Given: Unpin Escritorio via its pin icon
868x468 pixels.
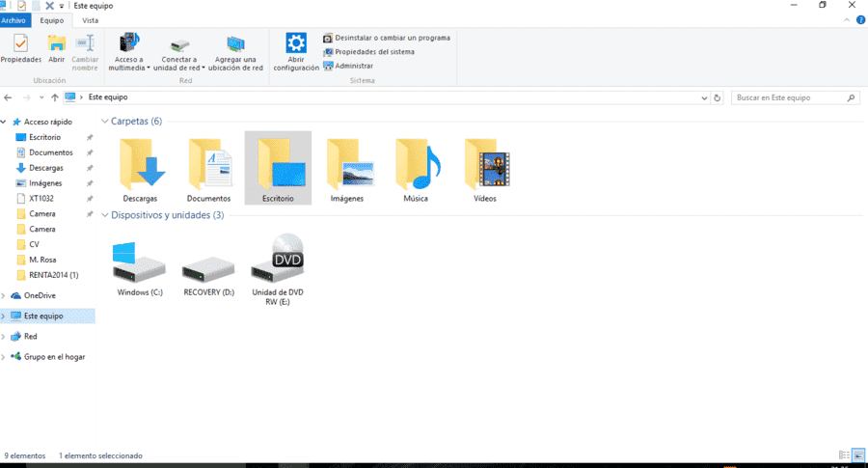Looking at the screenshot, I should coord(90,137).
